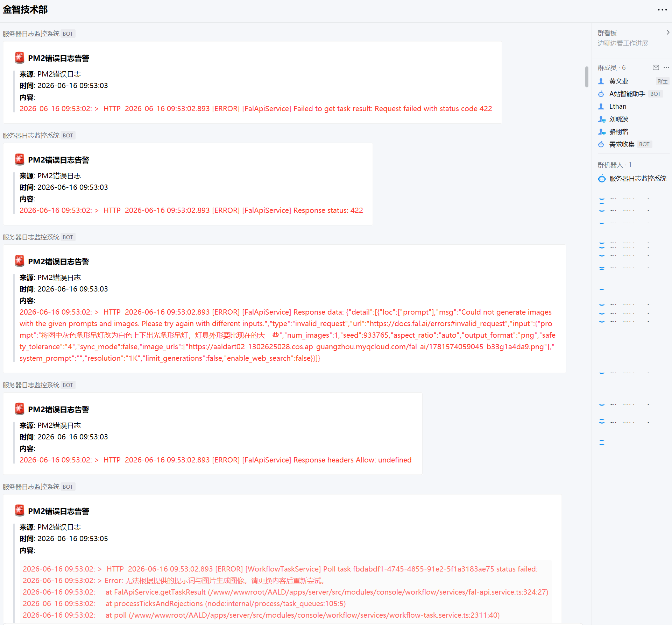The image size is (672, 625).
Task: Click the 'Failed to get task result' log line
Action: click(x=256, y=109)
